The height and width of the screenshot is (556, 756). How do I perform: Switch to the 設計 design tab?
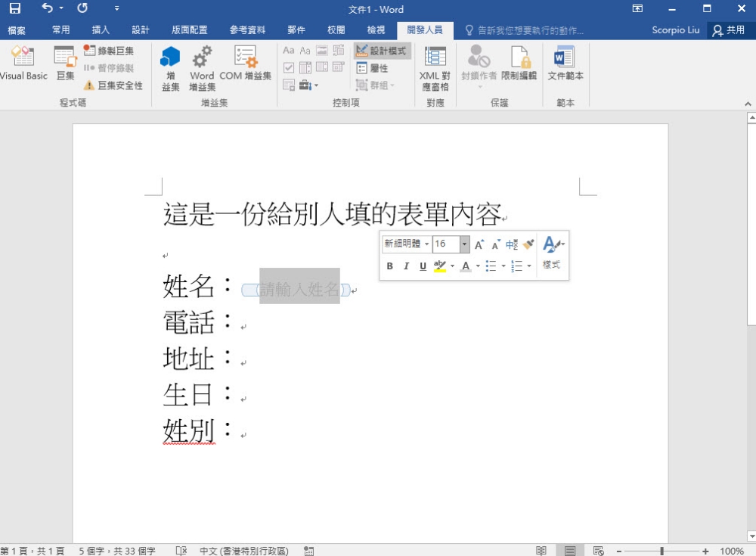[x=141, y=30]
